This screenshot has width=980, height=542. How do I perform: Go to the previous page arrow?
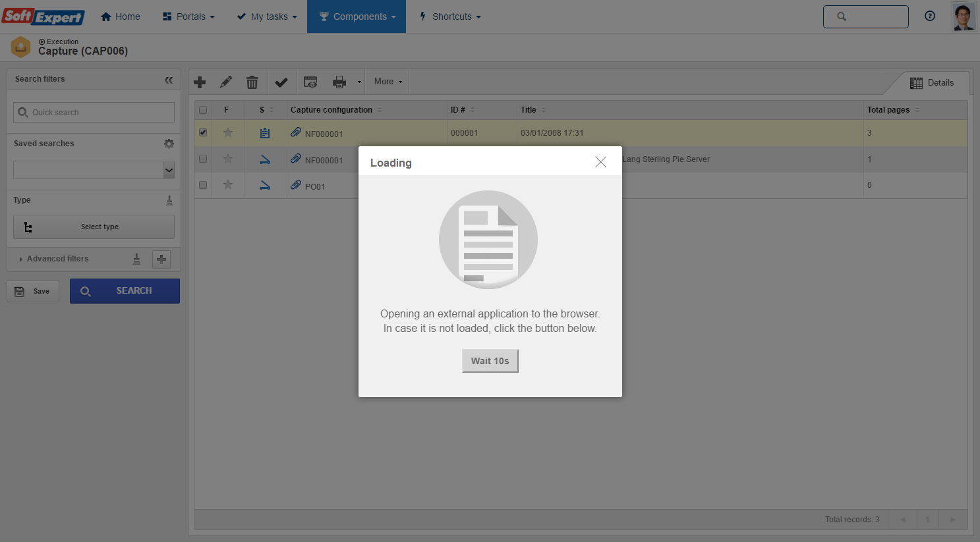(902, 520)
